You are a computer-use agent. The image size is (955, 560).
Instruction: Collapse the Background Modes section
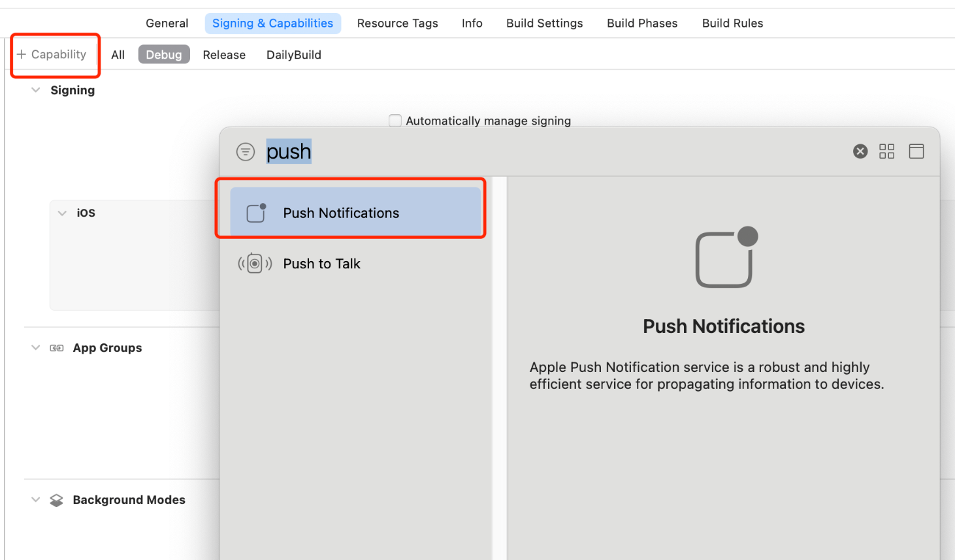pyautogui.click(x=36, y=500)
